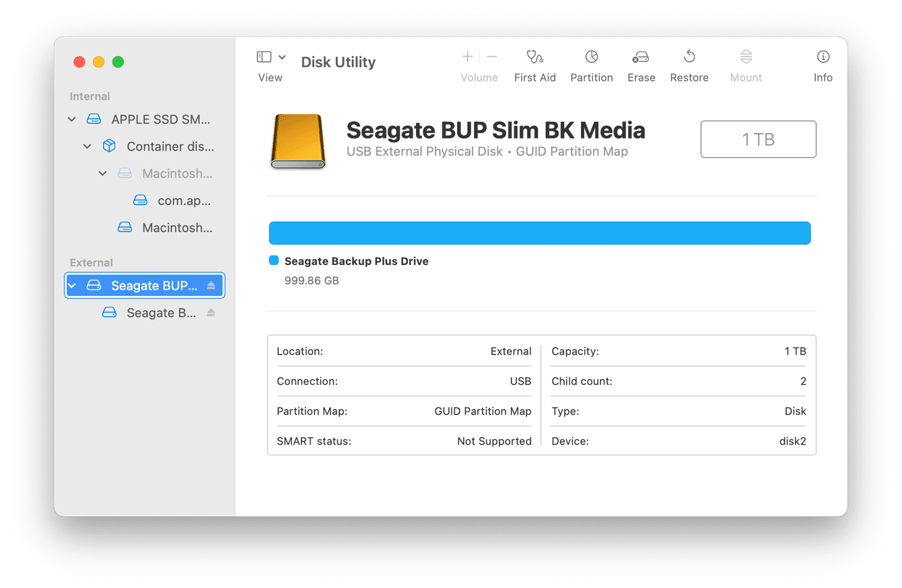Image resolution: width=902 pixels, height=588 pixels.
Task: Click the 1 TB capacity box
Action: coord(759,139)
